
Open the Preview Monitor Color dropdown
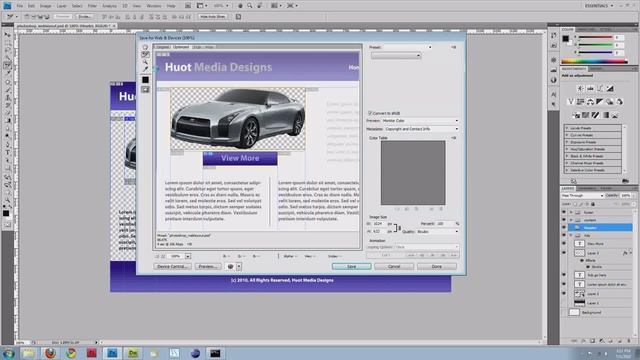[420, 121]
